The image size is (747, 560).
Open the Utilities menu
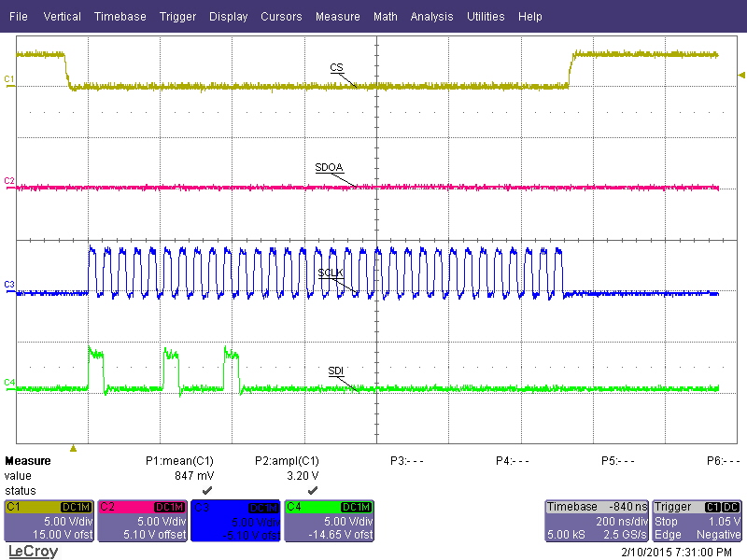(486, 16)
